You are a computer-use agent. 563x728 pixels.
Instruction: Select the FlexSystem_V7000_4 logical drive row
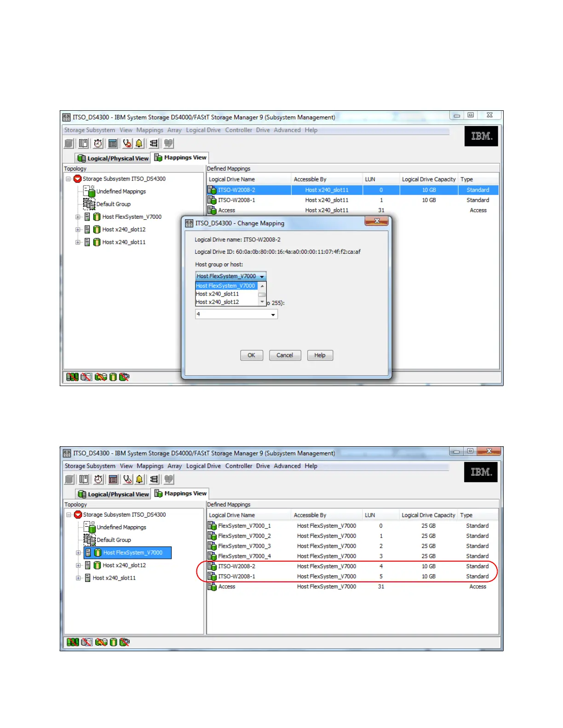coord(352,556)
